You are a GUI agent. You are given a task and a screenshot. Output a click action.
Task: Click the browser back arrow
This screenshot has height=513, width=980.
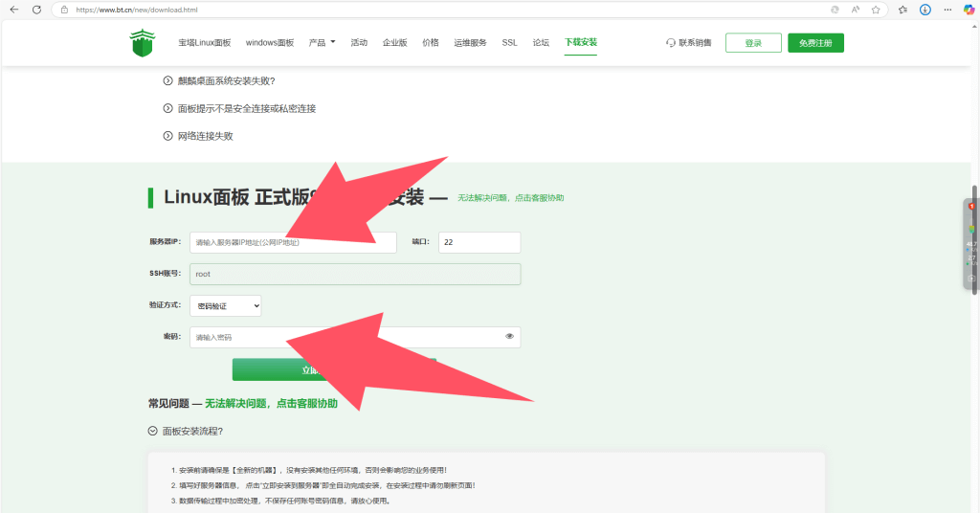(14, 10)
